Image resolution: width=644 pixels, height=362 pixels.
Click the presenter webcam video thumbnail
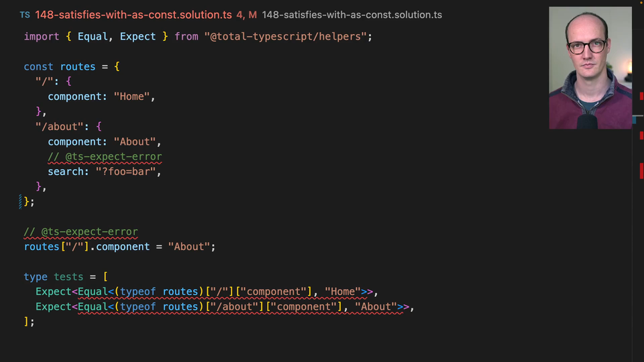(590, 68)
